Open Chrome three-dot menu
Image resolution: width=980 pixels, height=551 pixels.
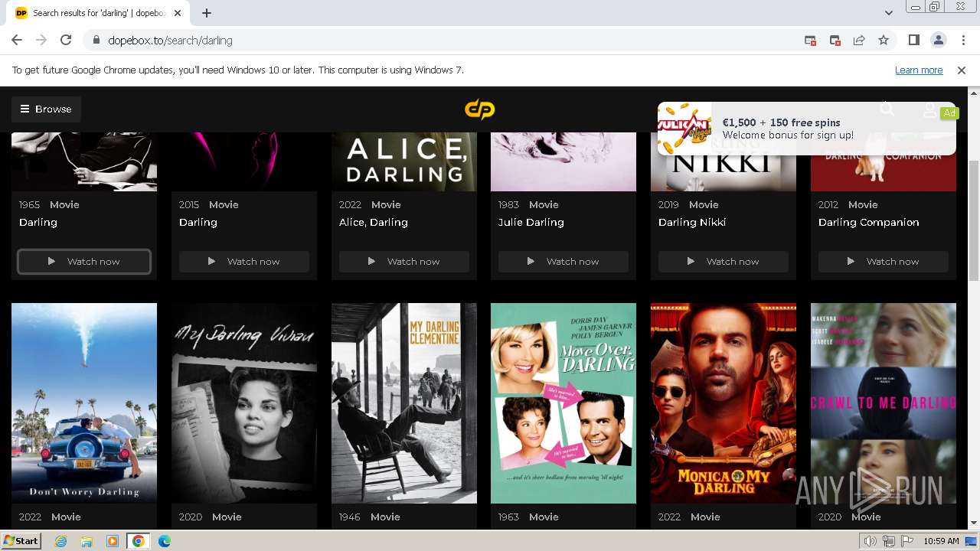point(962,40)
